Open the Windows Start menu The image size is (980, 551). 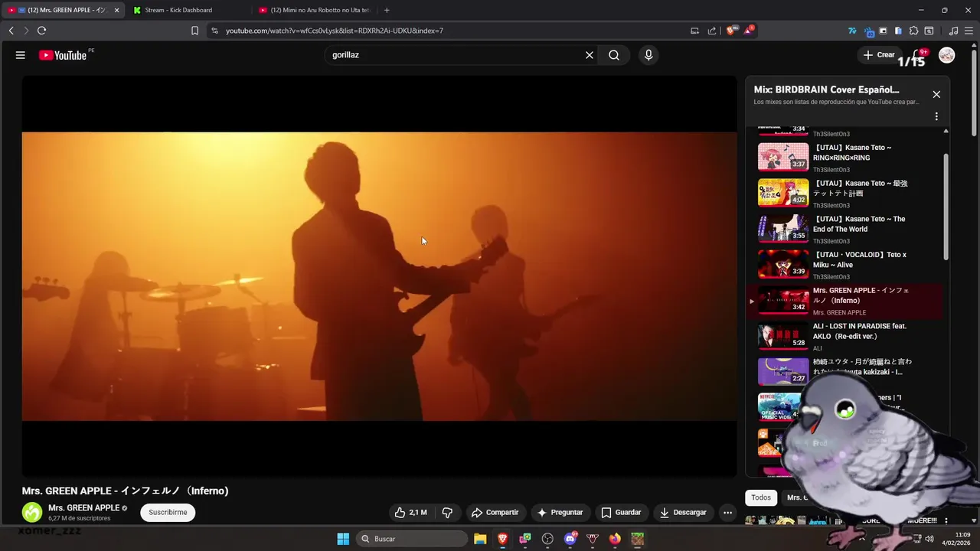point(343,539)
